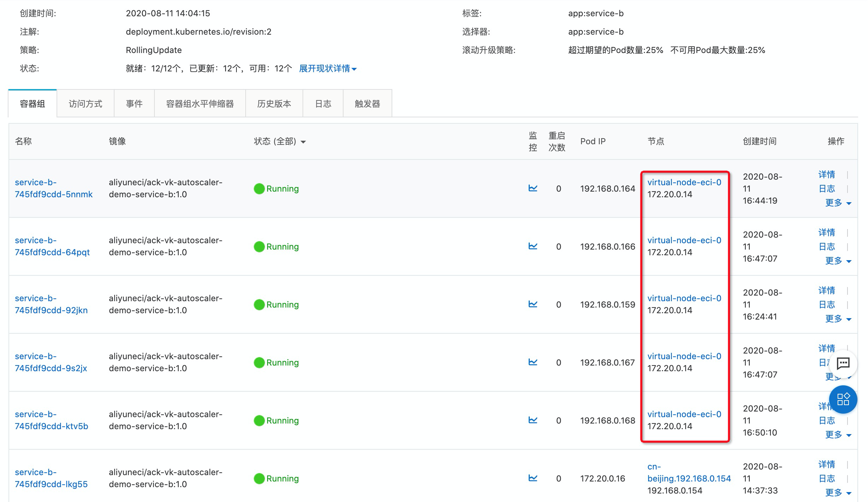This screenshot has height=502, width=868.
Task: Open 更多 menu for pod 64pqt
Action: click(x=838, y=261)
